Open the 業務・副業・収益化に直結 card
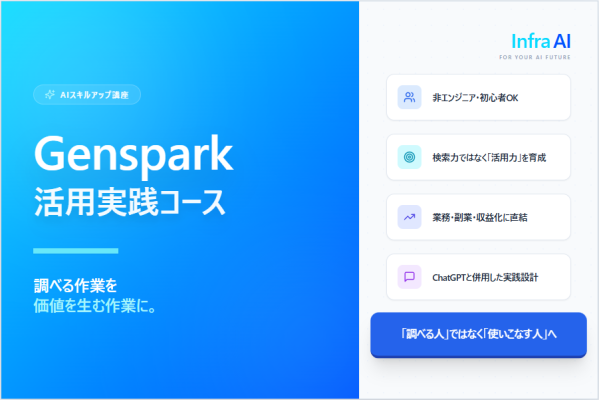 478,217
